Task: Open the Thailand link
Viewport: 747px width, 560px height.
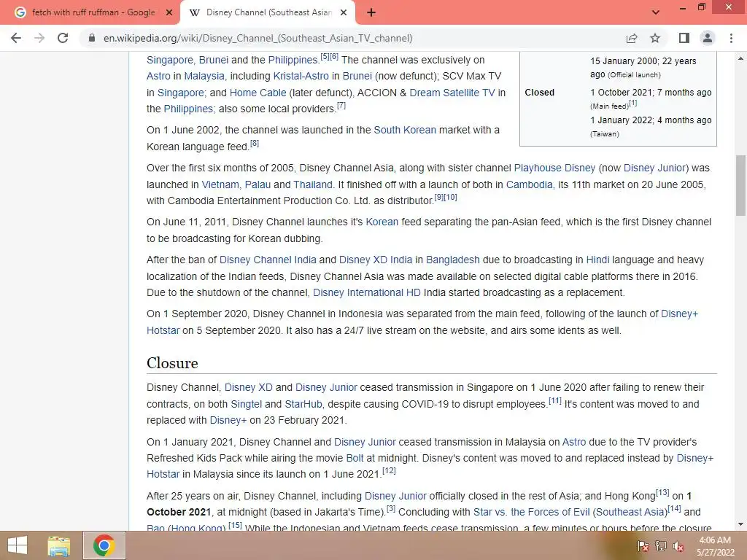Action: pyautogui.click(x=312, y=184)
